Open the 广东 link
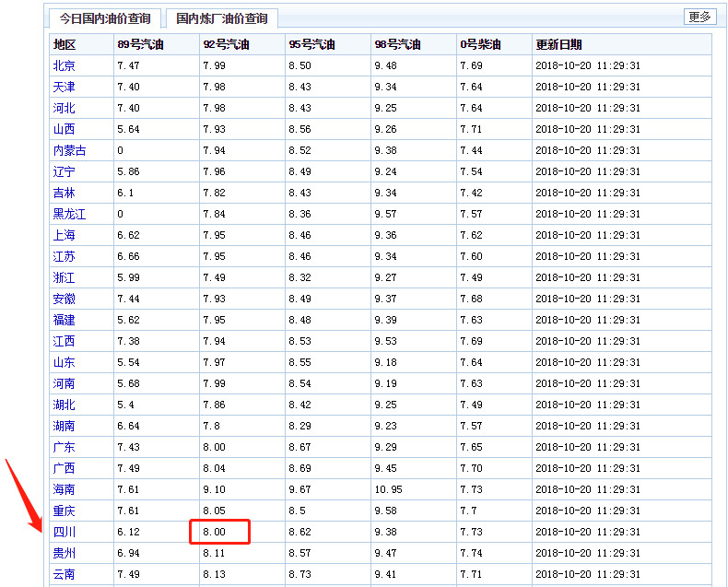This screenshot has width=728, height=587. [x=65, y=447]
